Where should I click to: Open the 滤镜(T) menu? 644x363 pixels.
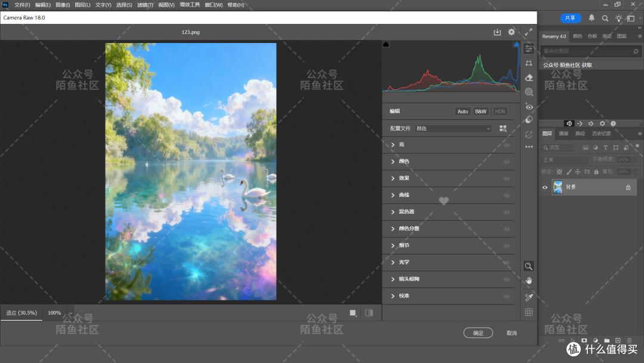(x=145, y=5)
